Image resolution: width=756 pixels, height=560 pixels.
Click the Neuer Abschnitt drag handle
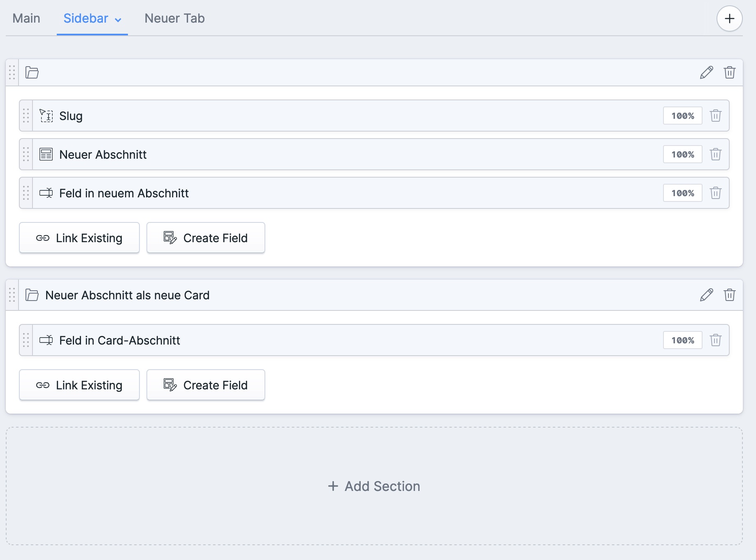26,154
